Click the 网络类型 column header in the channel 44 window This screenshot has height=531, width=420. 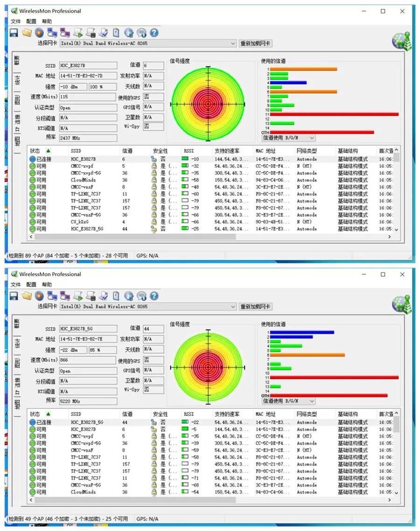tap(307, 414)
